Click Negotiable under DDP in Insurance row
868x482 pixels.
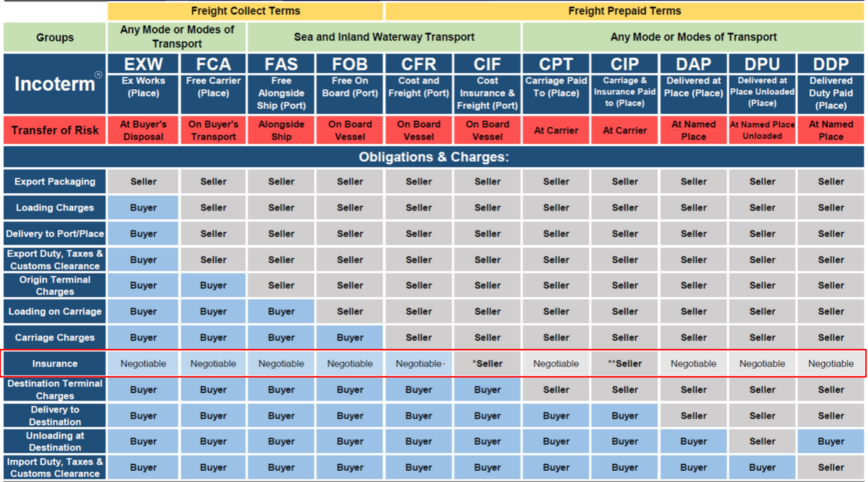point(831,363)
